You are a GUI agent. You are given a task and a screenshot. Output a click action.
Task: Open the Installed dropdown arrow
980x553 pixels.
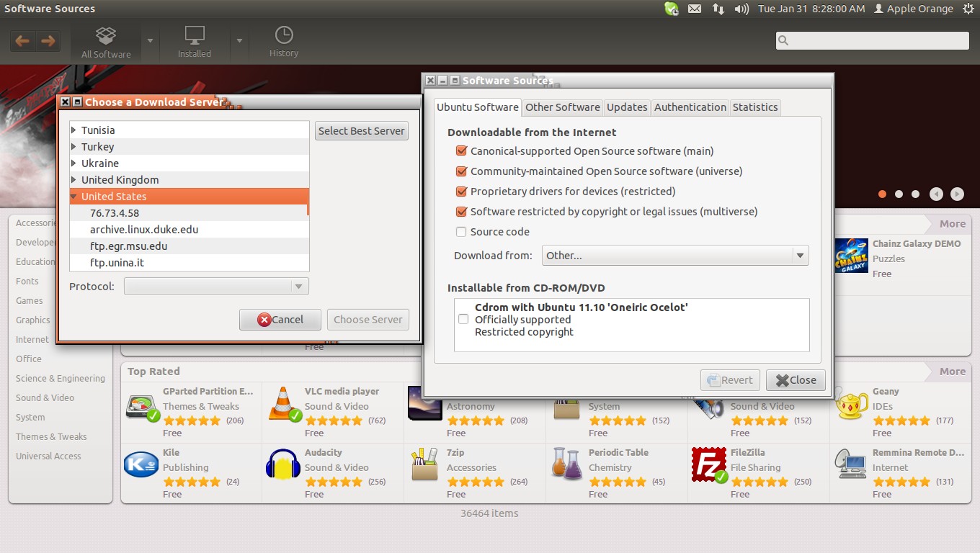(239, 41)
